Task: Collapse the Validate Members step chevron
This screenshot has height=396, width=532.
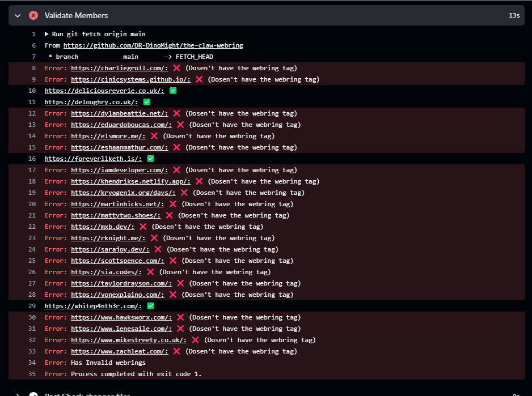Action: click(x=18, y=16)
